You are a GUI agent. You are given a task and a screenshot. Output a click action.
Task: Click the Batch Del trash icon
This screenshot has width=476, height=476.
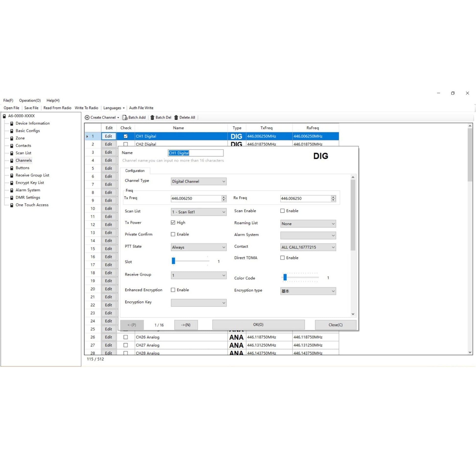[x=152, y=117]
